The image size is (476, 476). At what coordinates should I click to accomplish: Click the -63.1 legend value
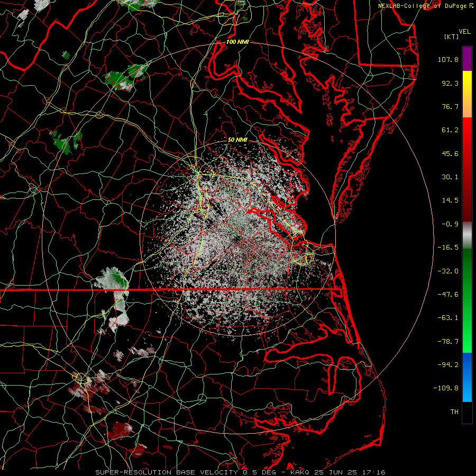(448, 318)
